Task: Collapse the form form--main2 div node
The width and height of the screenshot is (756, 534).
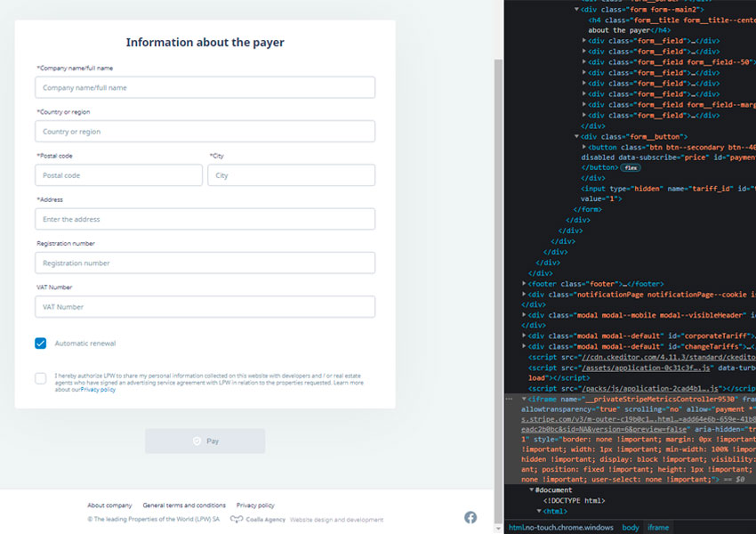Action: click(576, 9)
